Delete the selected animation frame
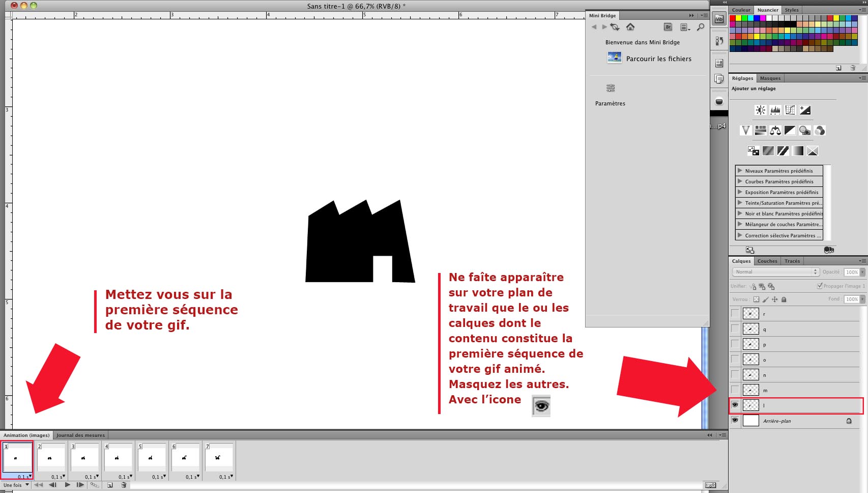Screen dimensions: 868x493 pos(124,485)
